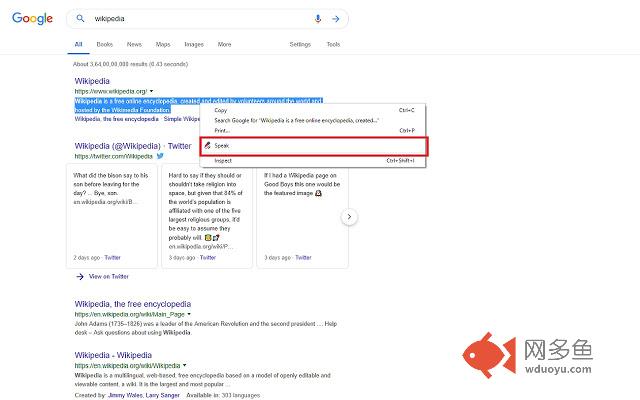Open the Good Boys tweet card

pyautogui.click(x=302, y=216)
